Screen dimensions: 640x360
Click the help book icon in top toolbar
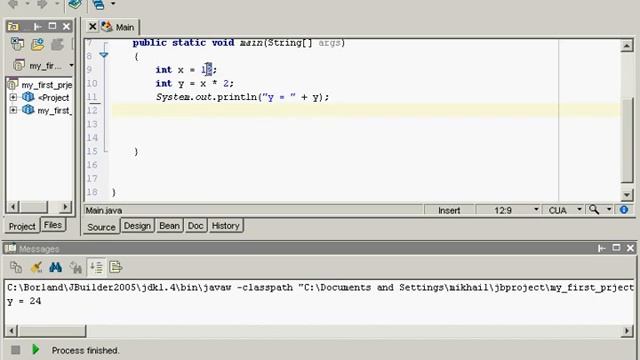[75, 4]
